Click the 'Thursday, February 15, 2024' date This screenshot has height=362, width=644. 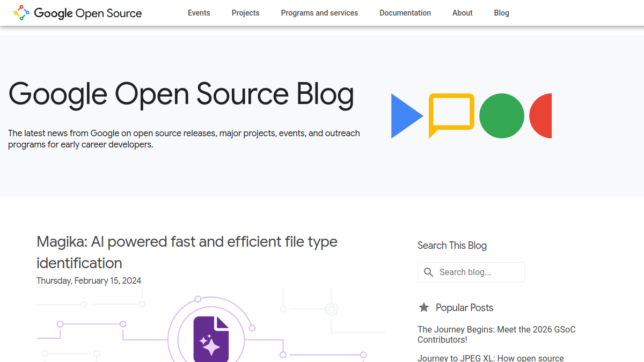point(89,280)
